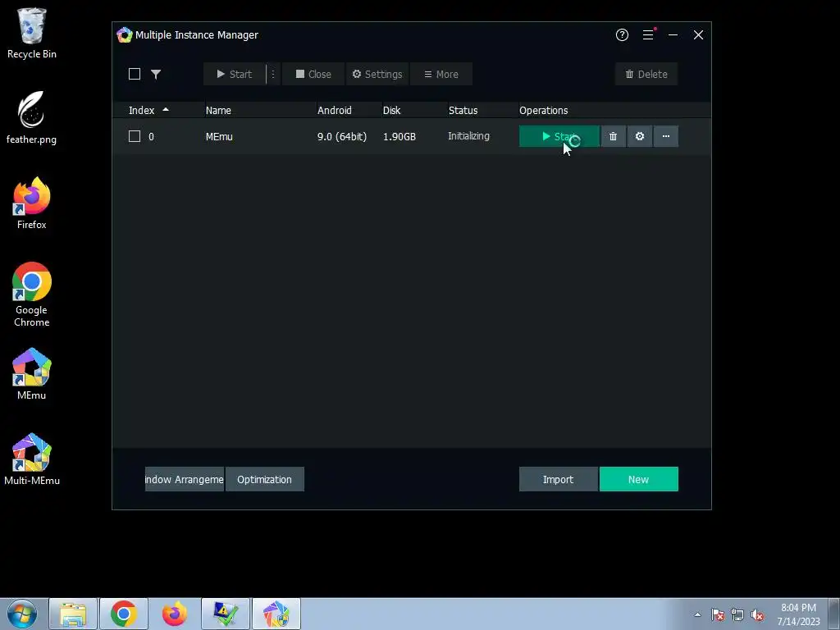
Task: Start the MEmu instance with green button
Action: click(x=559, y=136)
